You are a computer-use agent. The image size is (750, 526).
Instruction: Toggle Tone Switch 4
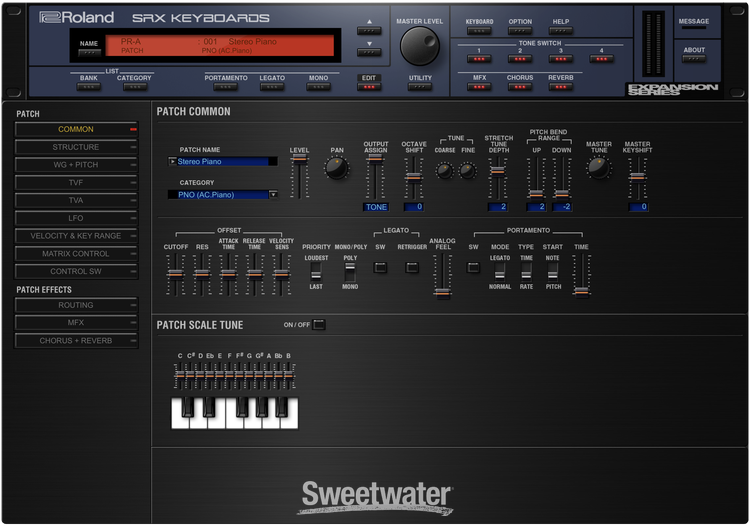pos(601,59)
